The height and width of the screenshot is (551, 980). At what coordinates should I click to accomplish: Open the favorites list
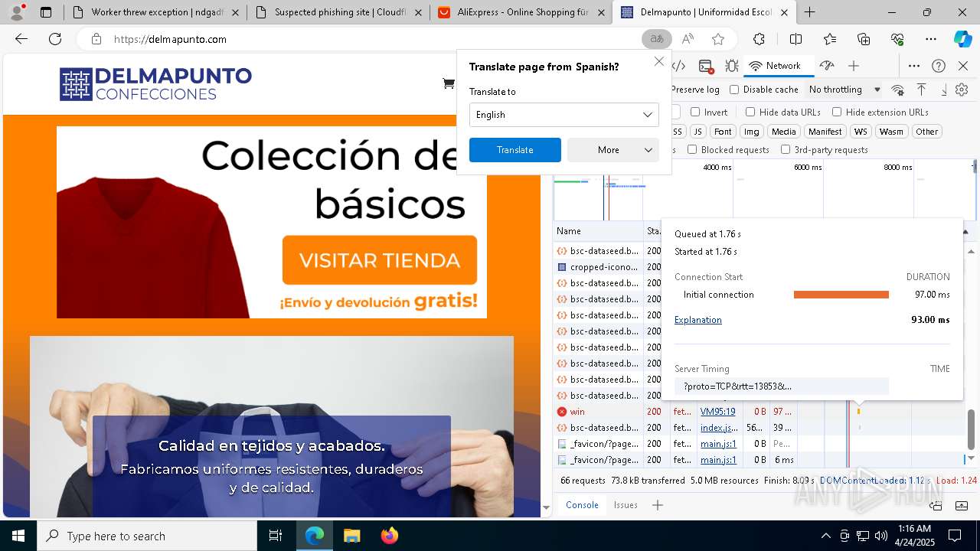coord(830,39)
